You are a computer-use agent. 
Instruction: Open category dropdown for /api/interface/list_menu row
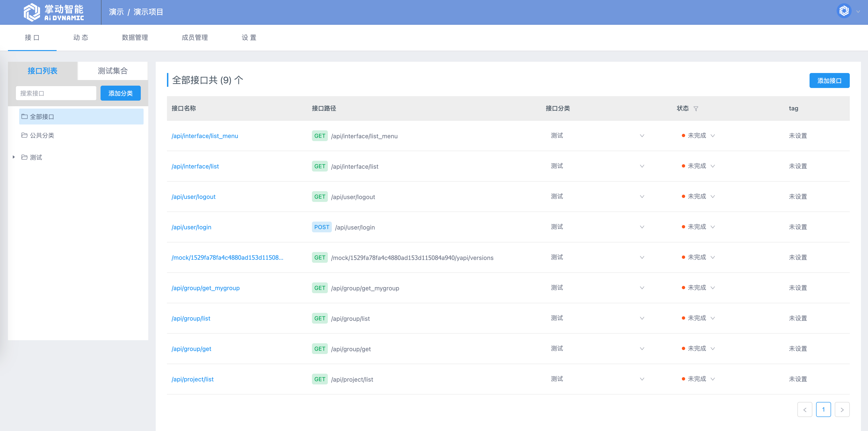point(642,135)
